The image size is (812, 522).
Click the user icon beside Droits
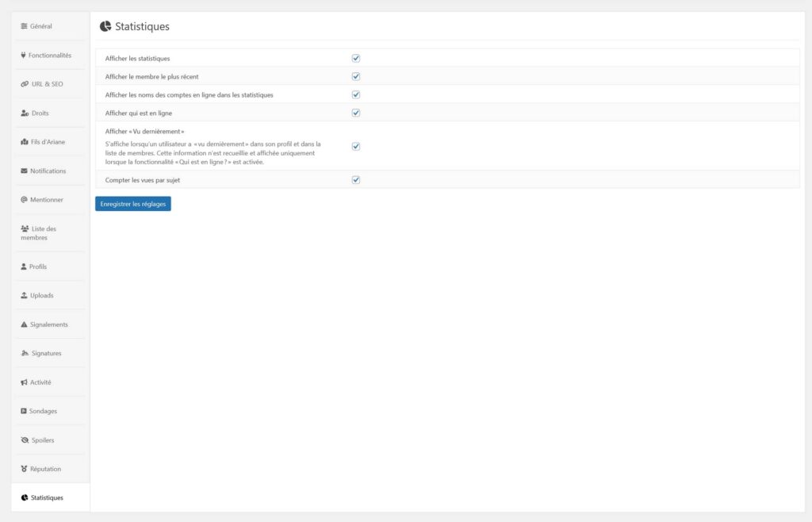22,113
